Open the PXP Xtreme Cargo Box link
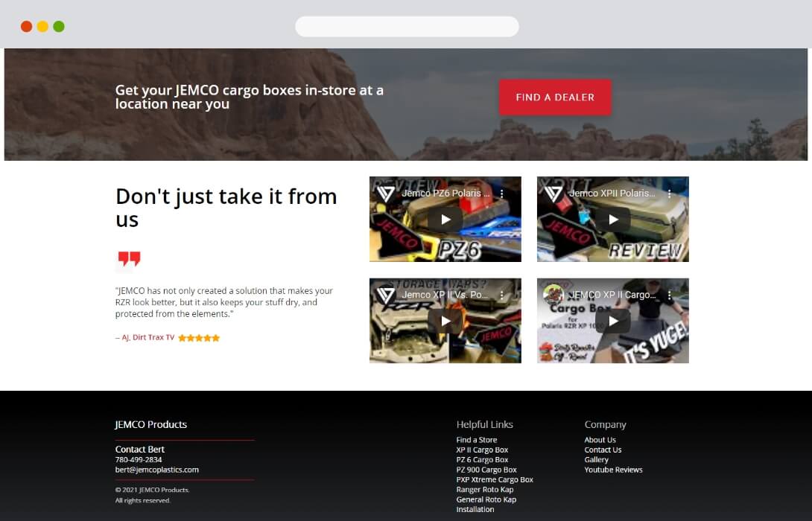The height and width of the screenshot is (521, 812). [x=495, y=479]
